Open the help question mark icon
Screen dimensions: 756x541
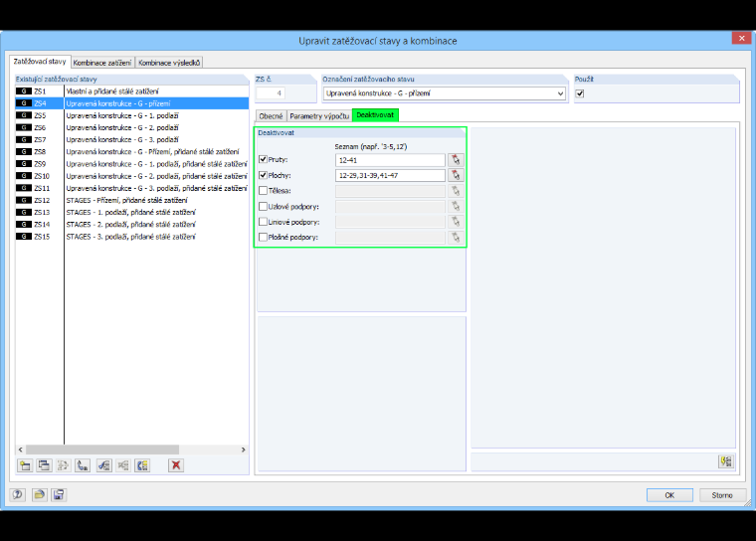coord(18,494)
